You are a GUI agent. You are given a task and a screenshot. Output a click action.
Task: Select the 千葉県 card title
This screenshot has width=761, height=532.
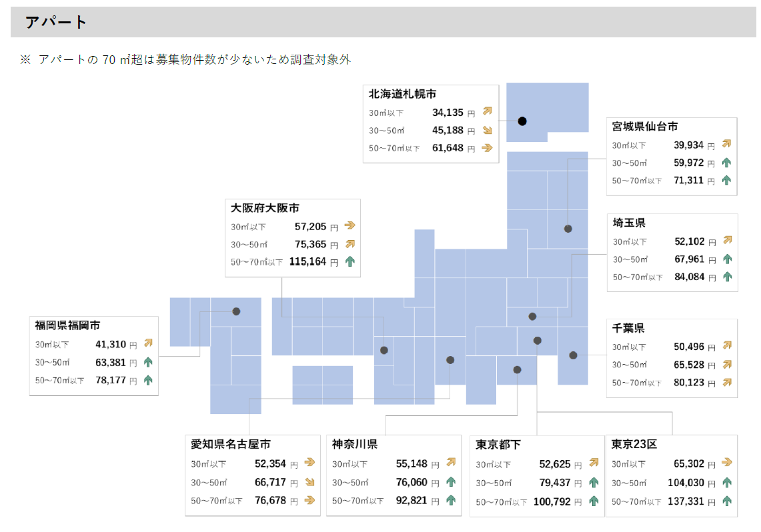(628, 328)
